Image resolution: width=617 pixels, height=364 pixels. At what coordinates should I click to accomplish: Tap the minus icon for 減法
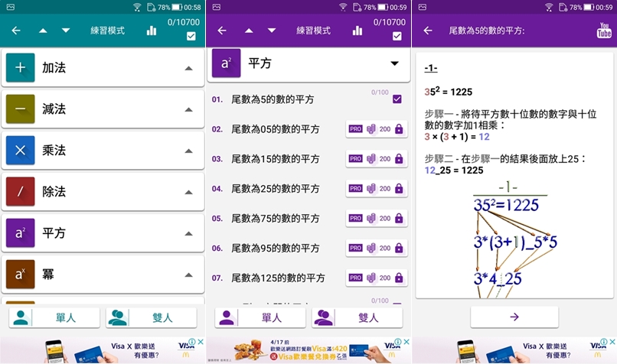click(21, 109)
